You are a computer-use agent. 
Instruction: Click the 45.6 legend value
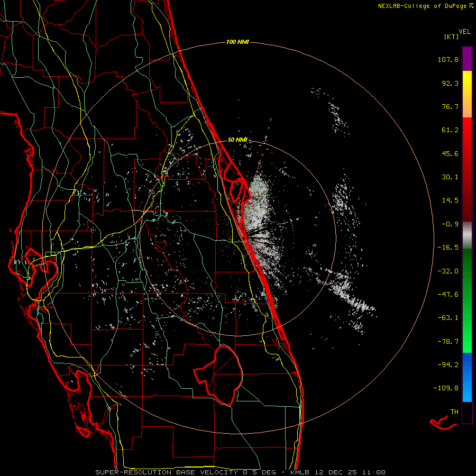point(450,153)
